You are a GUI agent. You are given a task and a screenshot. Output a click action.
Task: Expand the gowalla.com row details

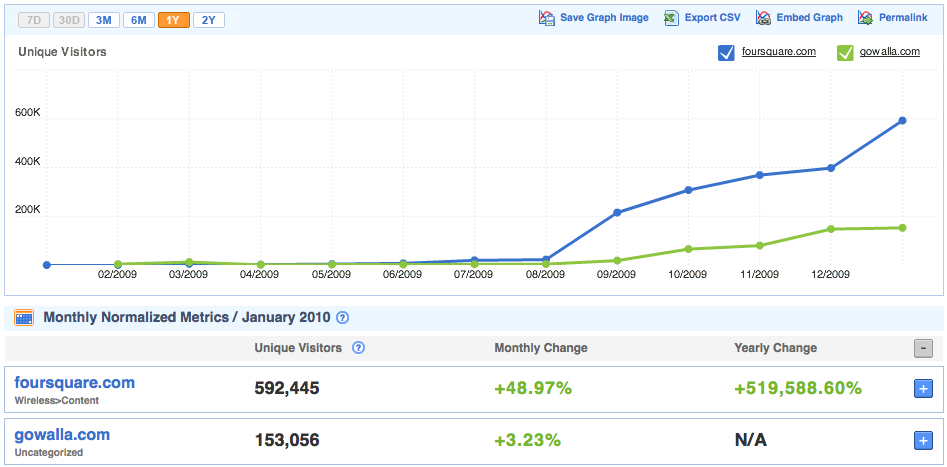coord(923,441)
